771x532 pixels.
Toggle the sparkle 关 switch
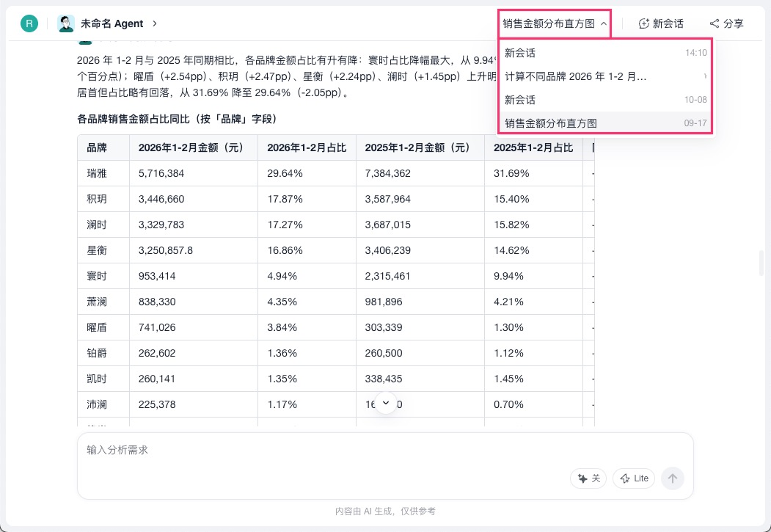click(x=588, y=478)
